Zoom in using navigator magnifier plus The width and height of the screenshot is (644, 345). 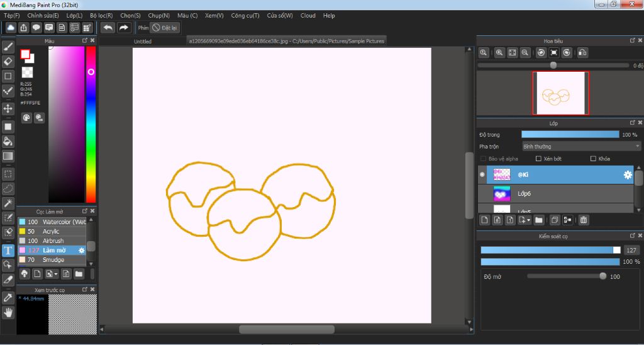pos(499,53)
